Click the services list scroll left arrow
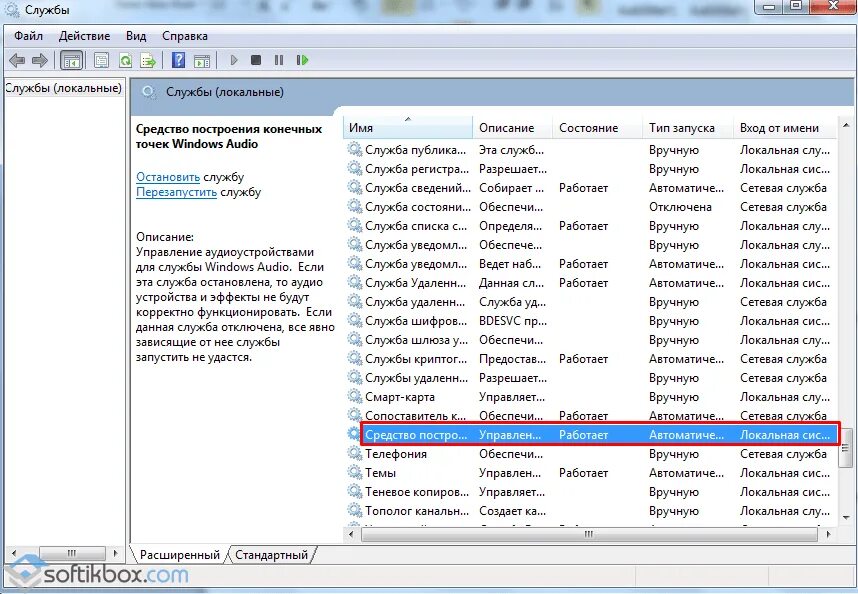Screen dimensions: 858x594 point(351,534)
